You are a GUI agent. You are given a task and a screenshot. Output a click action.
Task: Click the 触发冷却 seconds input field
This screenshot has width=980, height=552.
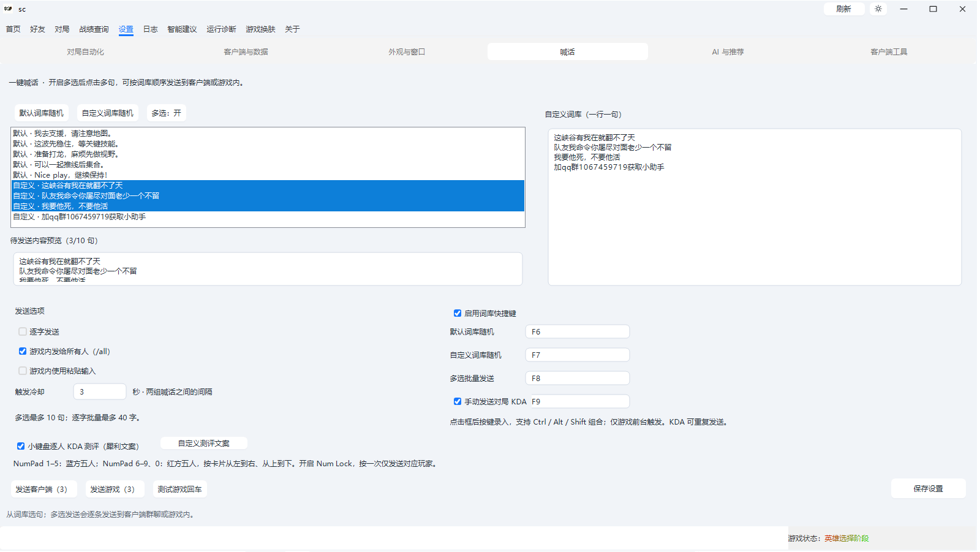[x=100, y=391]
